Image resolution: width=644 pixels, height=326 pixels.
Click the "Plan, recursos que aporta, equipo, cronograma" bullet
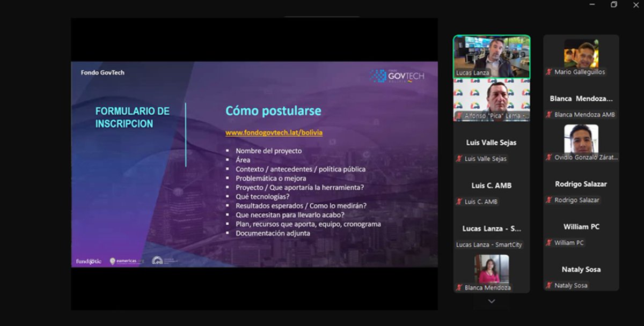(308, 224)
